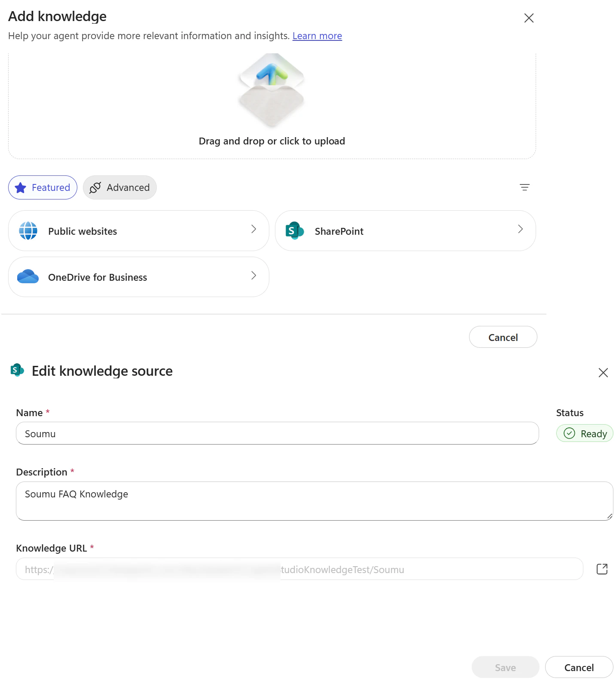
Task: Close the Edit knowledge source panel
Action: (x=603, y=373)
